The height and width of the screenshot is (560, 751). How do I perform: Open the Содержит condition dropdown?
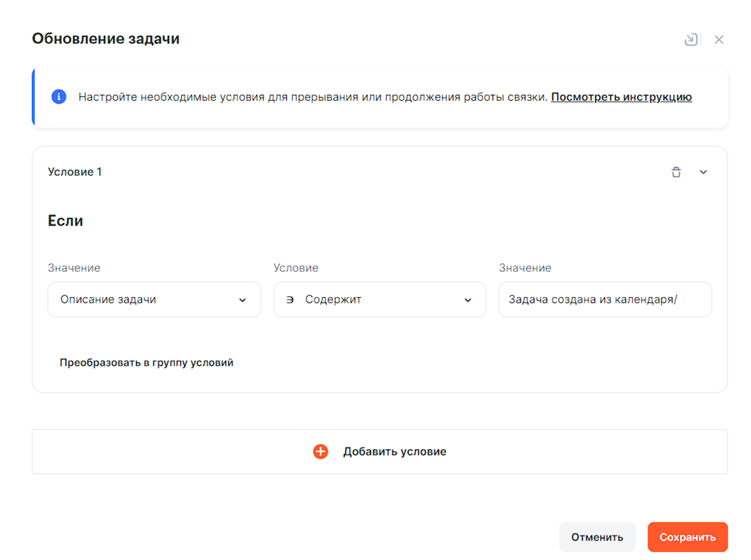379,300
